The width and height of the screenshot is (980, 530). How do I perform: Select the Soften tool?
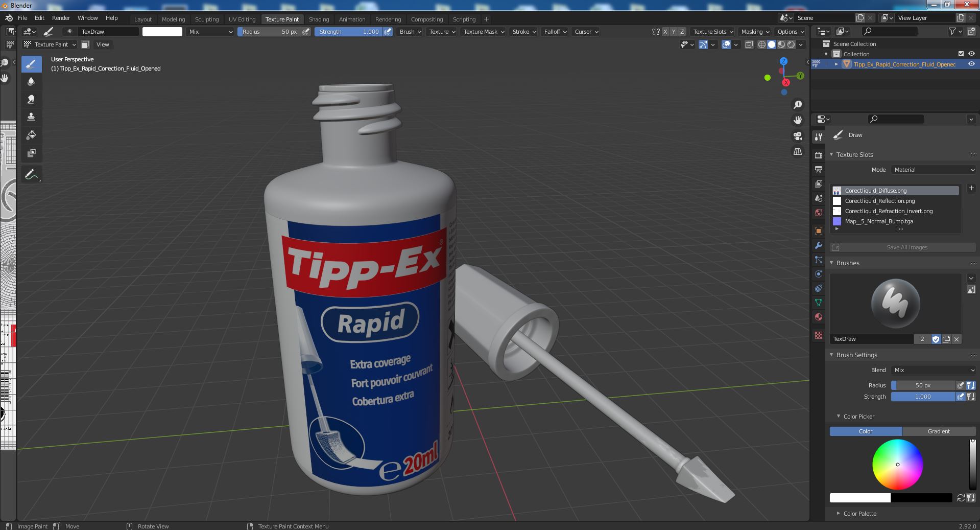(31, 81)
